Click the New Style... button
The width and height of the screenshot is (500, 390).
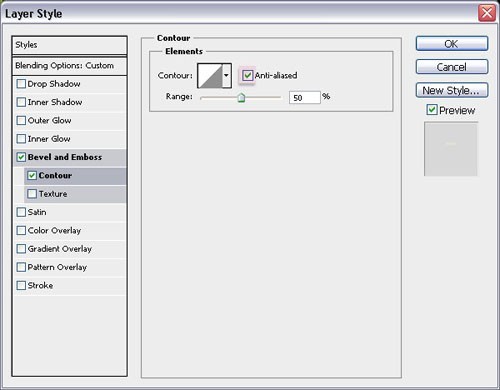tap(452, 90)
